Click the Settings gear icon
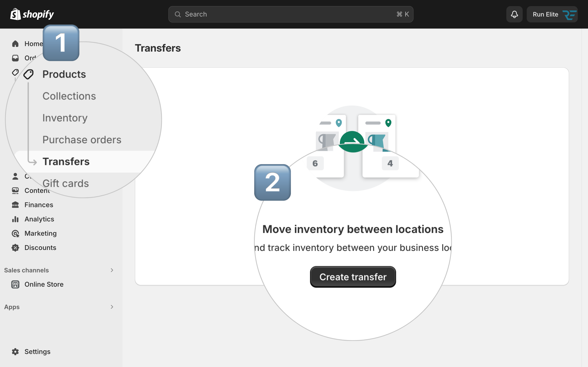This screenshot has width=588, height=367. click(x=15, y=352)
